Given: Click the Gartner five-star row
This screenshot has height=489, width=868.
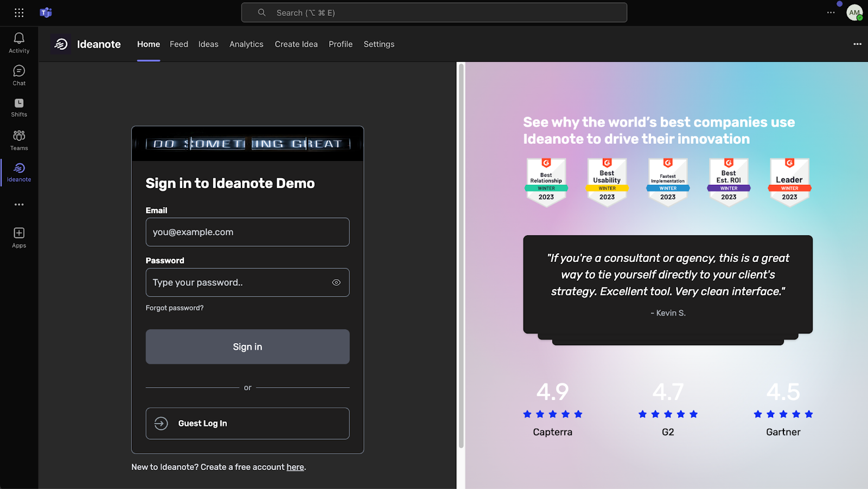Looking at the screenshot, I should pyautogui.click(x=783, y=414).
